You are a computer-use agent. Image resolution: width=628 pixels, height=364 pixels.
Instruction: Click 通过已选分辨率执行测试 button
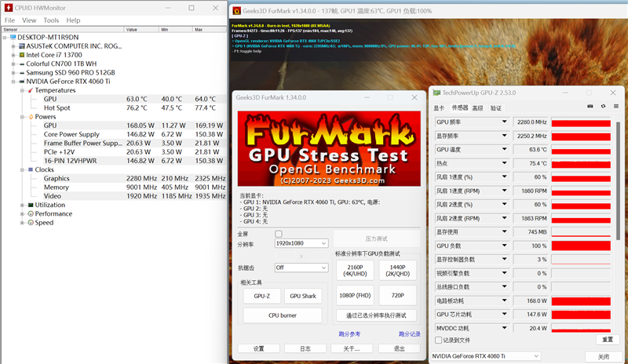(376, 315)
